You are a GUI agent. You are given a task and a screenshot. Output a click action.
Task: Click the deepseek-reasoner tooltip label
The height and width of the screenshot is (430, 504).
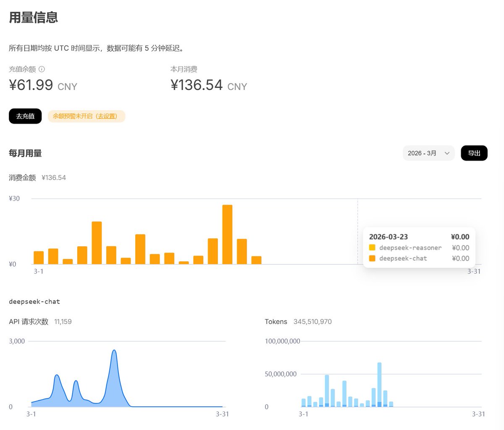point(410,248)
